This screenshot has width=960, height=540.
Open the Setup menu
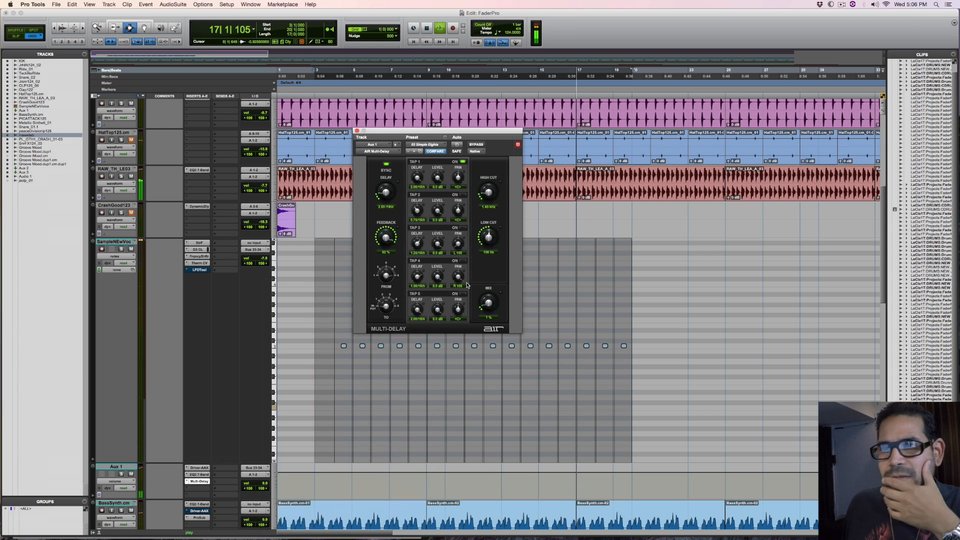[227, 4]
